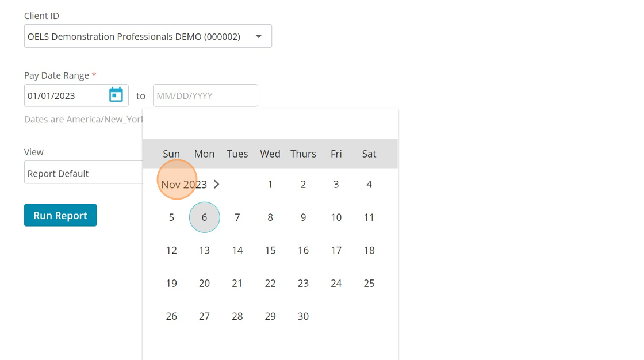Open the start date calendar icon
The image size is (644, 360).
116,95
